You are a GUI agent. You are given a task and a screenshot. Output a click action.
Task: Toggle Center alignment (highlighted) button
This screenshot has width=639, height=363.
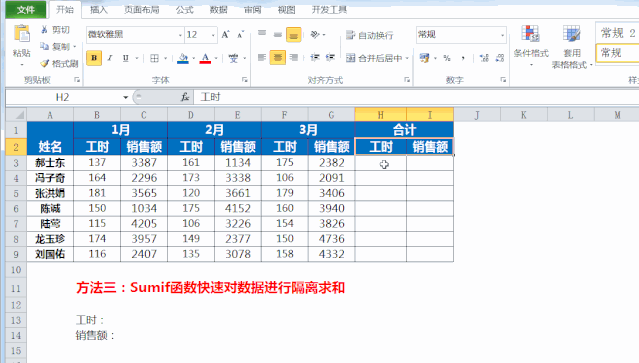click(278, 58)
